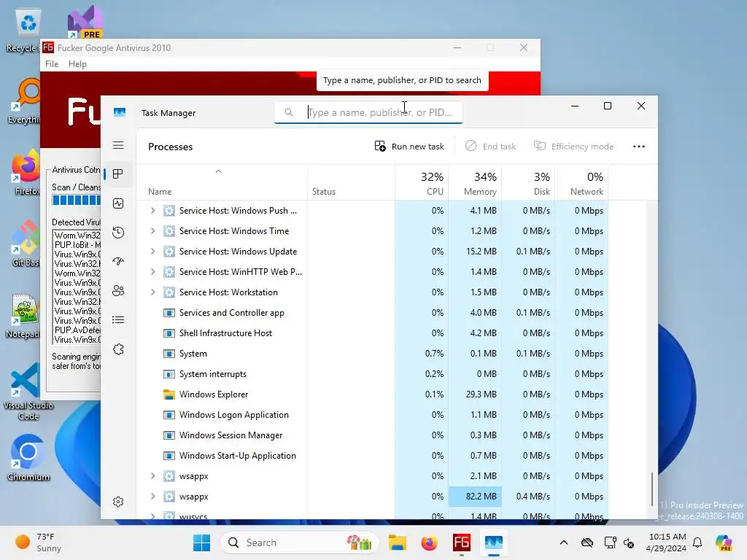Click the three-dot more options button
Screen dimensions: 747x560
(x=639, y=147)
